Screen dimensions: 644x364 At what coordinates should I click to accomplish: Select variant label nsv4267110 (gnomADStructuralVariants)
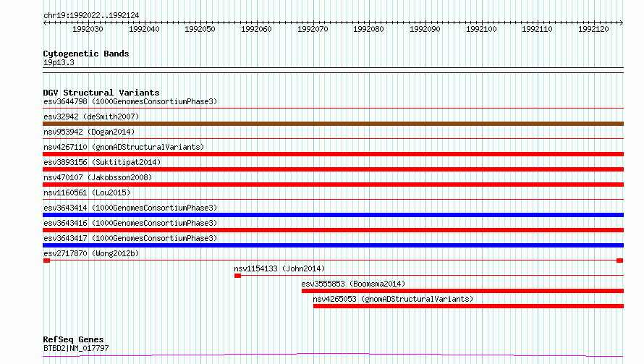[124, 147]
